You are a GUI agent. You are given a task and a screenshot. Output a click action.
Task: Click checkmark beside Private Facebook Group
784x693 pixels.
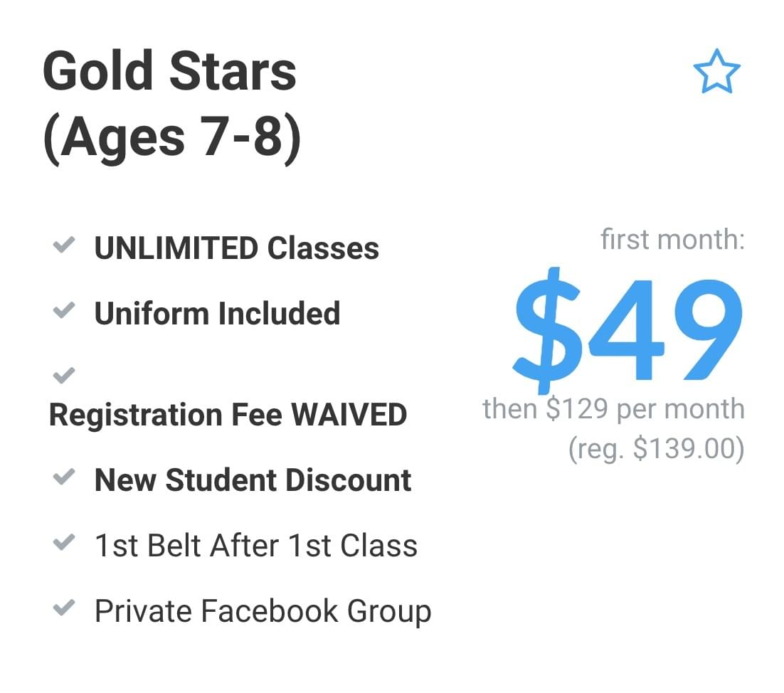pyautogui.click(x=64, y=607)
